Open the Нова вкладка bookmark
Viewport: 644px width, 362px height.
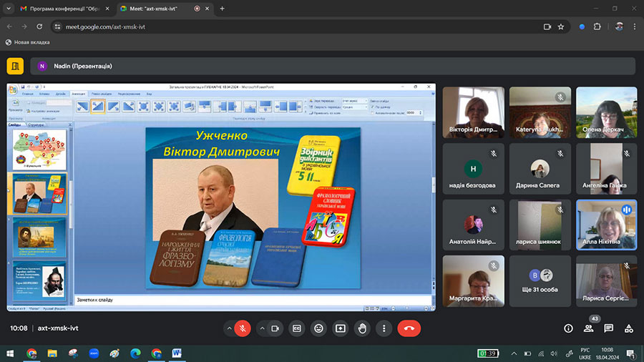click(27, 42)
